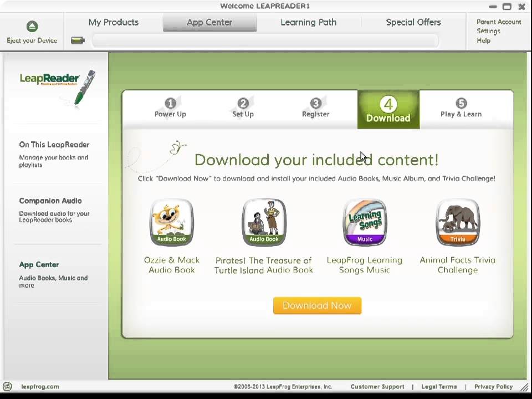Image resolution: width=532 pixels, height=399 pixels.
Task: Select the Pirates! Turtle Island Audio Book icon
Action: point(264,222)
